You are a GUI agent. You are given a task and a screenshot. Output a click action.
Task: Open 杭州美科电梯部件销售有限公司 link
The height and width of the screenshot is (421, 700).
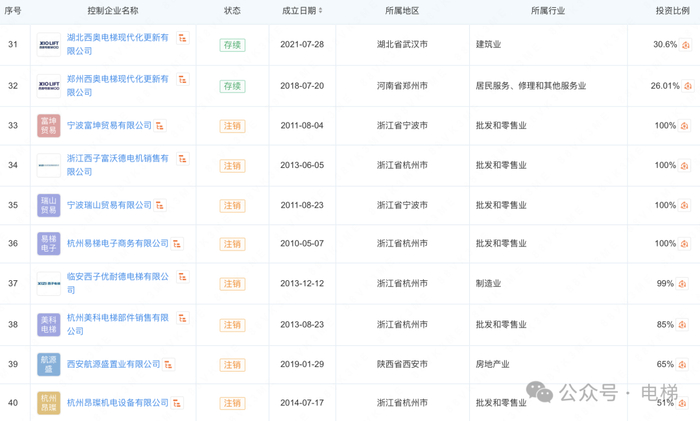[x=118, y=324]
